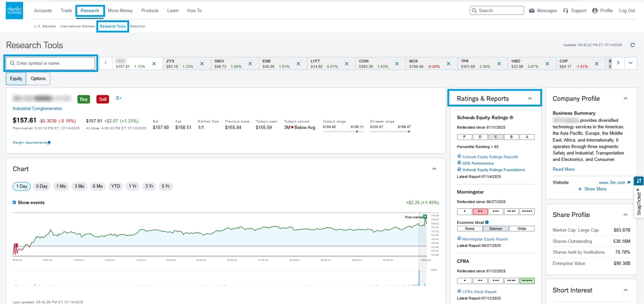Select the YTD chart range

click(116, 186)
